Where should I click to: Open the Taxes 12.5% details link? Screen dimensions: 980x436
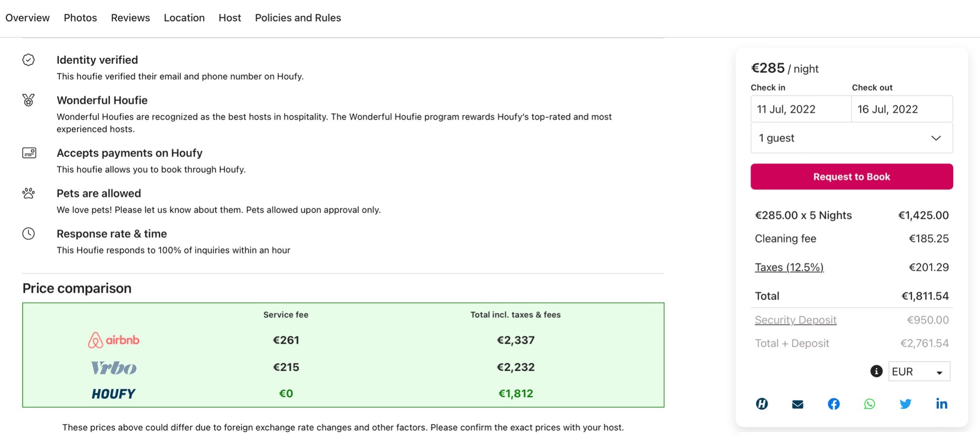789,267
